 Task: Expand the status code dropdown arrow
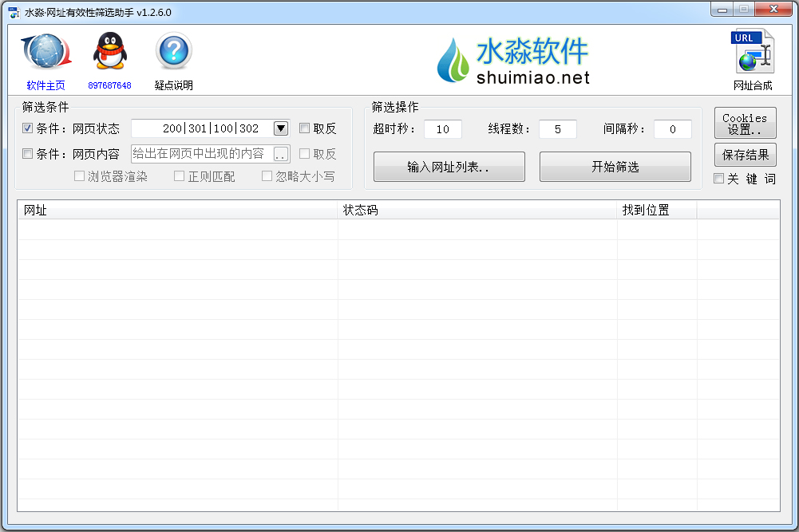pos(280,128)
